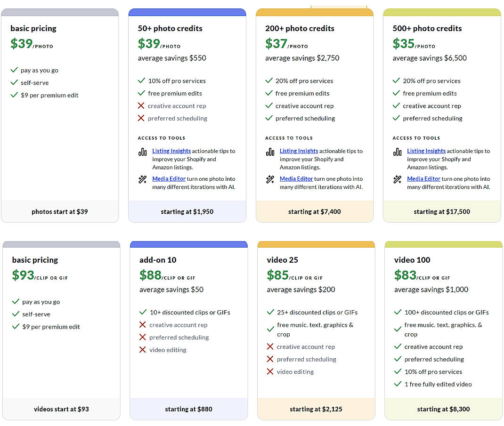Image resolution: width=504 pixels, height=426 pixels.
Task: Toggle the creative account rep X in 50+ plan
Action: 141,105
